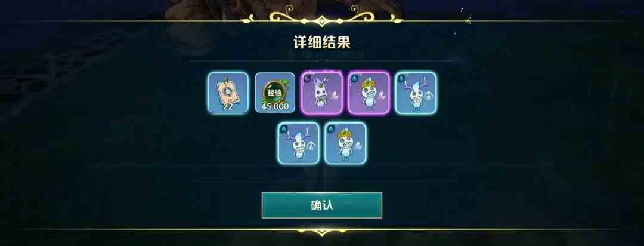Click the leaf emblem beside purple flower-crown creature

382,96
